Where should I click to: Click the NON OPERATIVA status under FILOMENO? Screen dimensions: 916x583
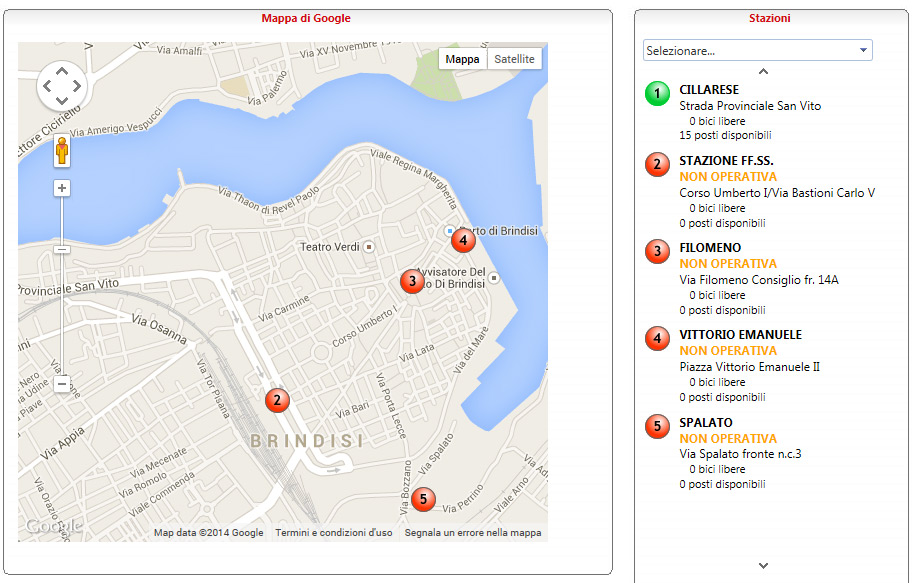(x=728, y=264)
